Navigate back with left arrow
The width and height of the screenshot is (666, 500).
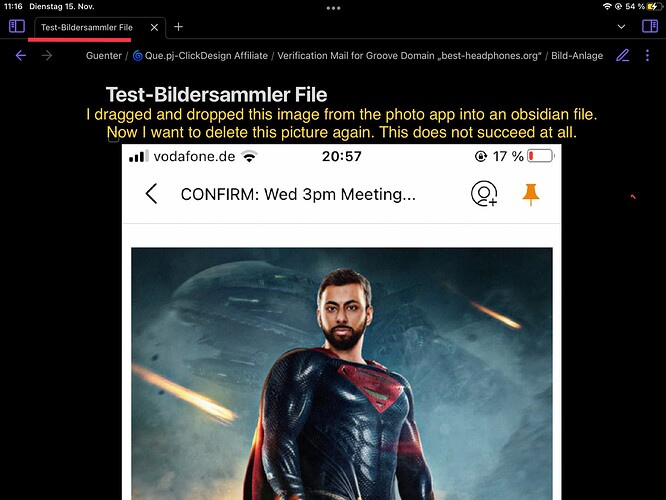coord(20,55)
